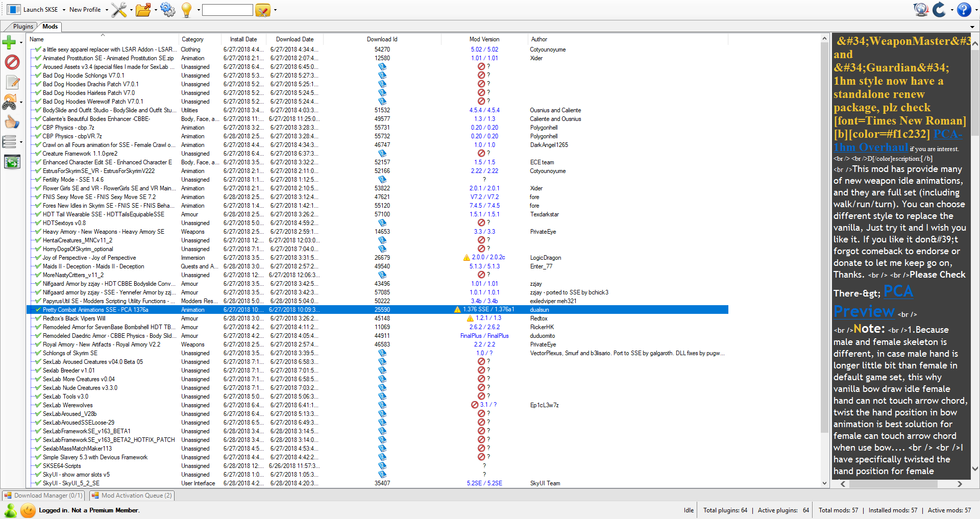Click the bottom green sidebar export icon

(12, 162)
